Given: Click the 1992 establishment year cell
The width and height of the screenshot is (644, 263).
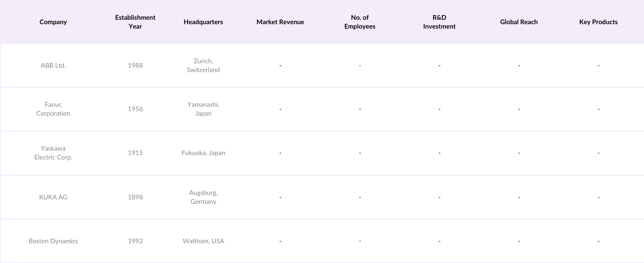Looking at the screenshot, I should click(135, 241).
